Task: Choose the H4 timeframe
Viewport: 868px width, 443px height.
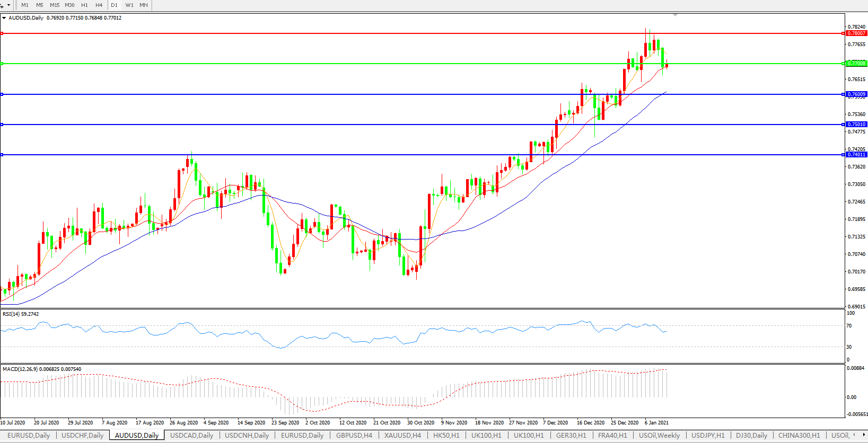Action: pos(99,5)
